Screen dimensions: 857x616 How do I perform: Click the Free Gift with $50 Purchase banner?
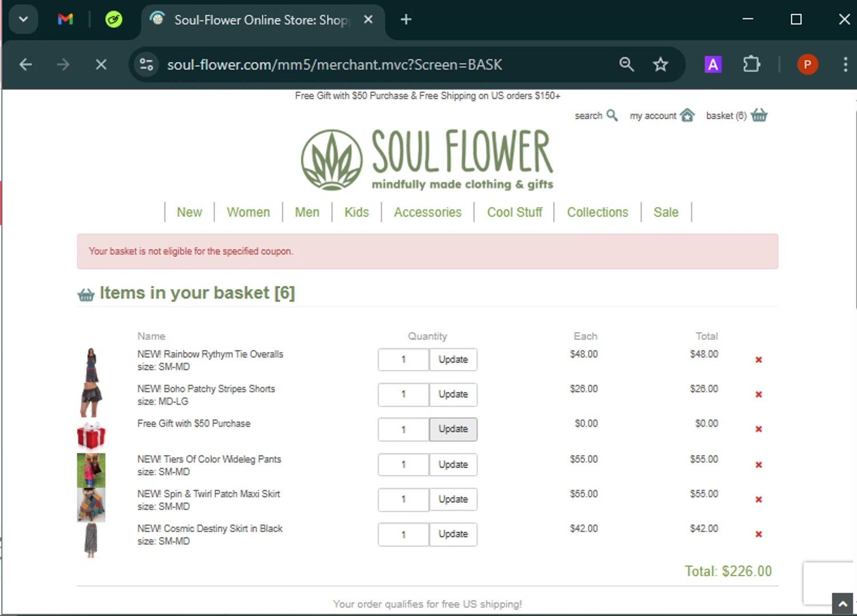tap(427, 96)
